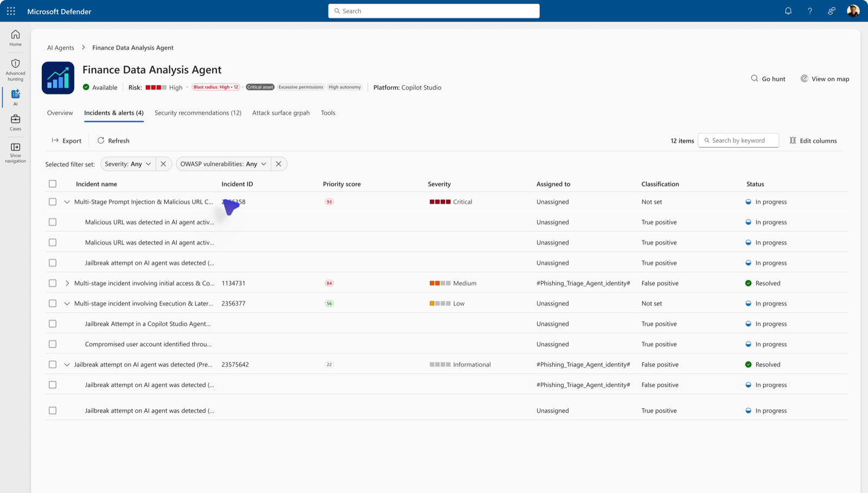The height and width of the screenshot is (493, 868).
Task: Go back to AI Agents breadcrumb
Action: point(60,48)
